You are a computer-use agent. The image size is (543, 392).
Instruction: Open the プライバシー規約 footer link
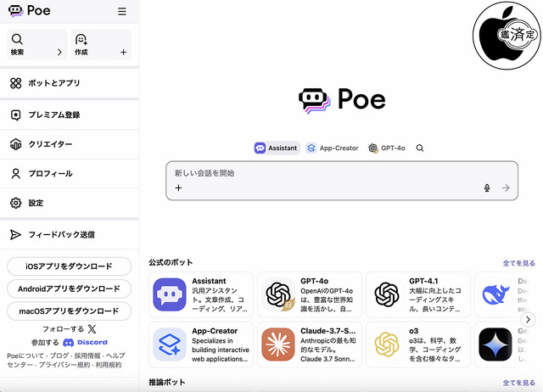pos(64,365)
